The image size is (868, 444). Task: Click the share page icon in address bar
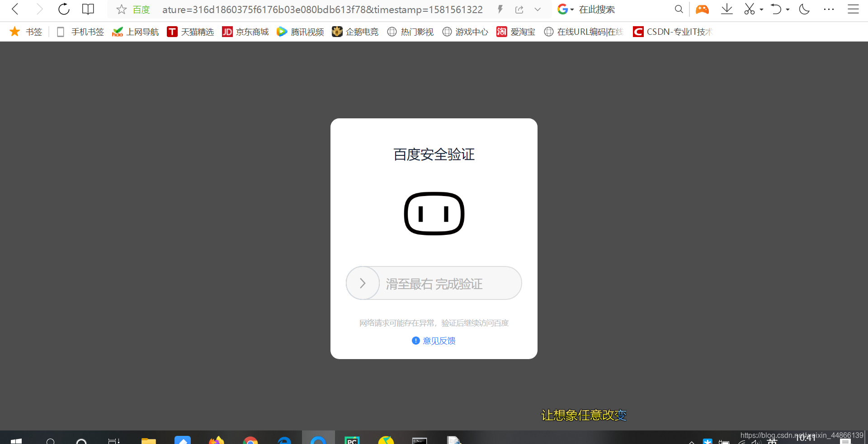click(519, 9)
